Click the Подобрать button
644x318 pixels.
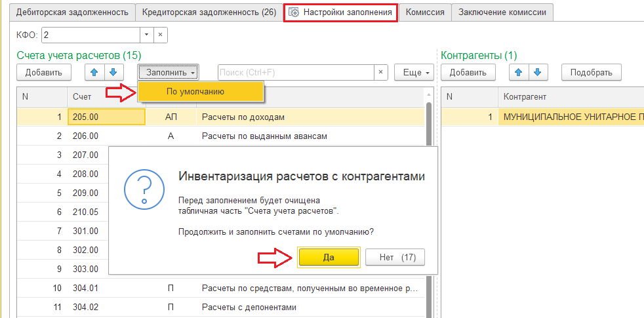click(x=592, y=72)
